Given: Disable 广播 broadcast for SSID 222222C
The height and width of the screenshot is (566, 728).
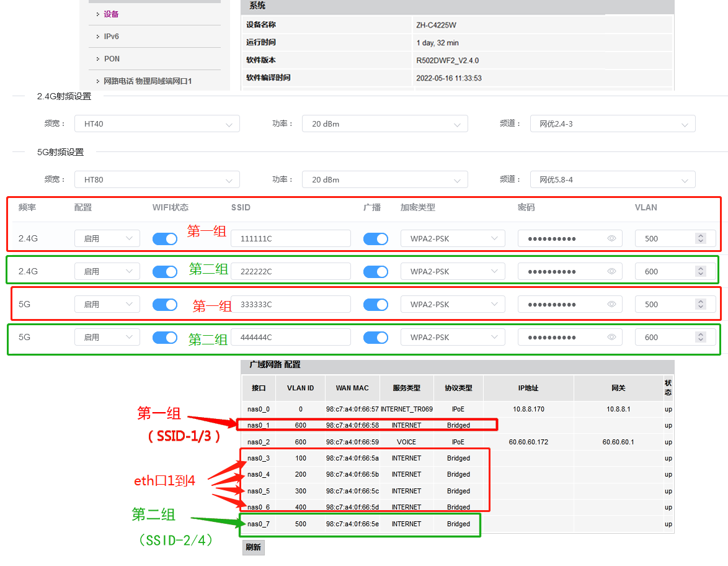Looking at the screenshot, I should pyautogui.click(x=376, y=271).
